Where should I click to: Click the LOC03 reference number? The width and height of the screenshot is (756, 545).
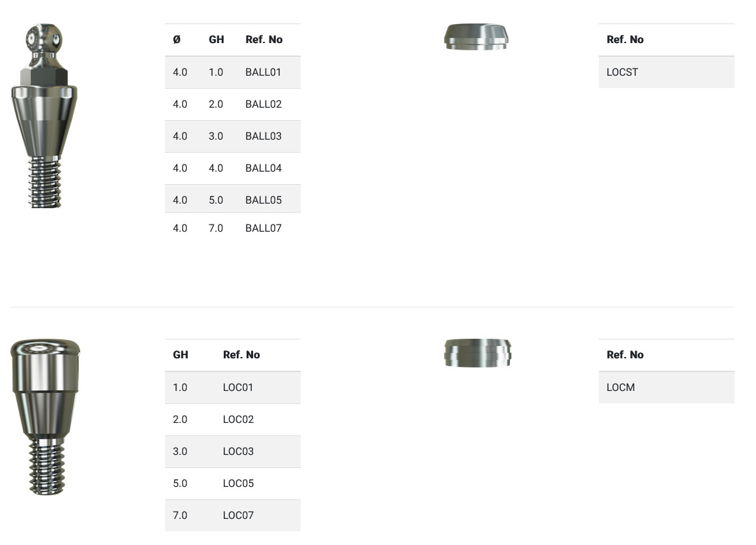[238, 452]
